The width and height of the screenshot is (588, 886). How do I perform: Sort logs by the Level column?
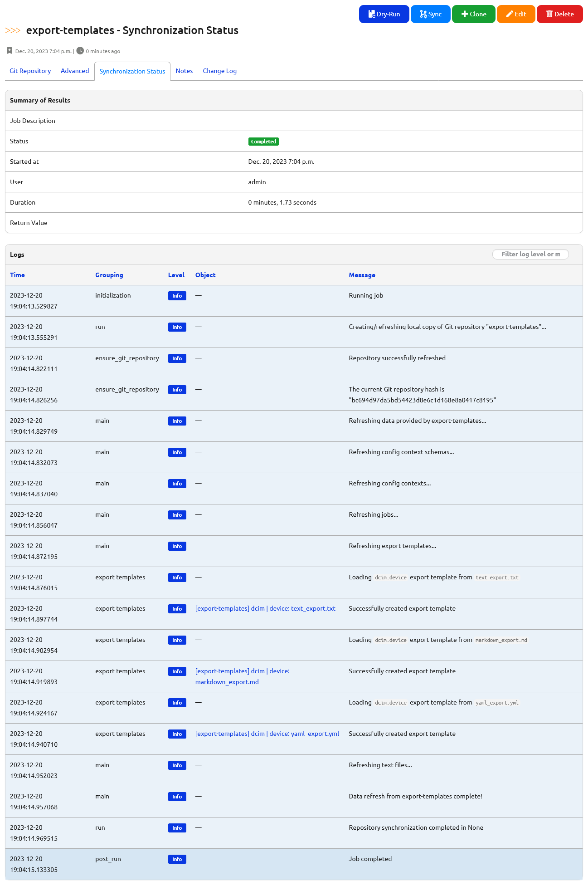176,275
